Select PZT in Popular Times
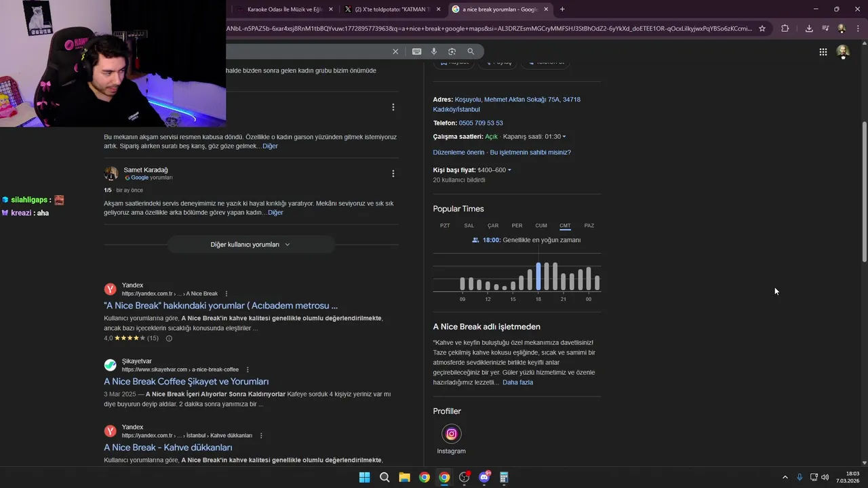The image size is (868, 488). tap(445, 226)
